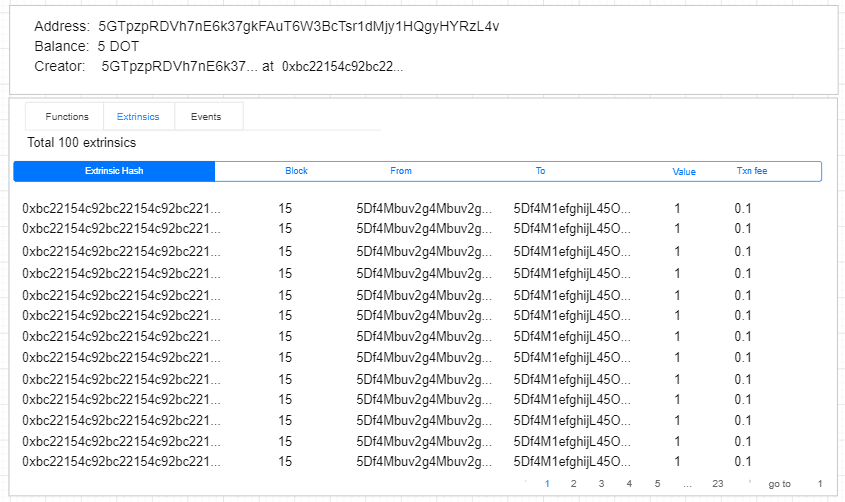The width and height of the screenshot is (845, 502).
Task: Select the From column header
Action: (401, 171)
